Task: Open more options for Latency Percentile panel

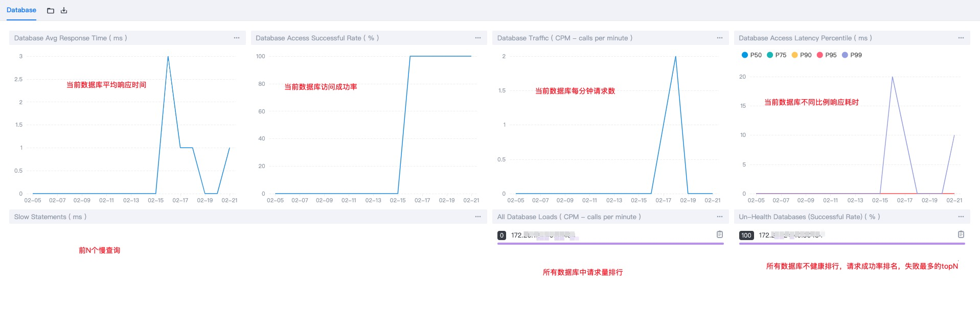Action: pos(961,38)
